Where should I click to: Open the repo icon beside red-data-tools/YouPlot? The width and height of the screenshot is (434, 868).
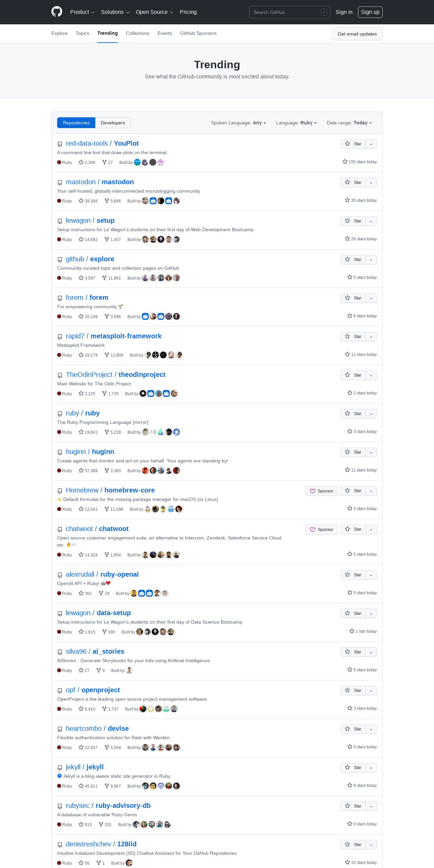[60, 144]
